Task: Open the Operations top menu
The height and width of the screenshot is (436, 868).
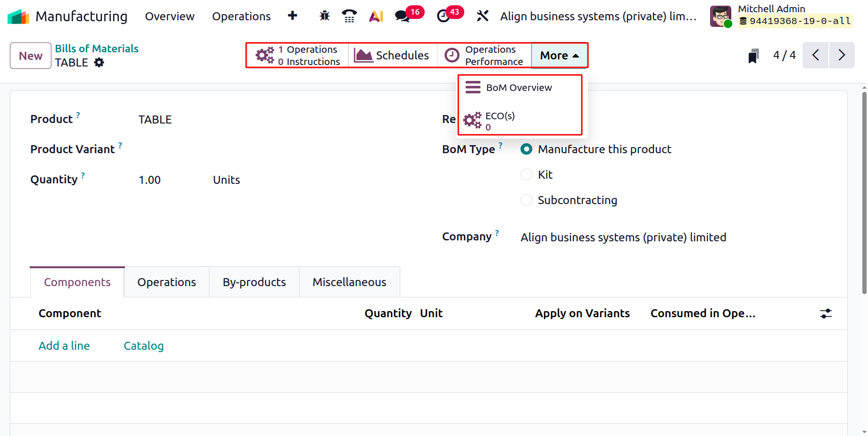Action: tap(241, 16)
